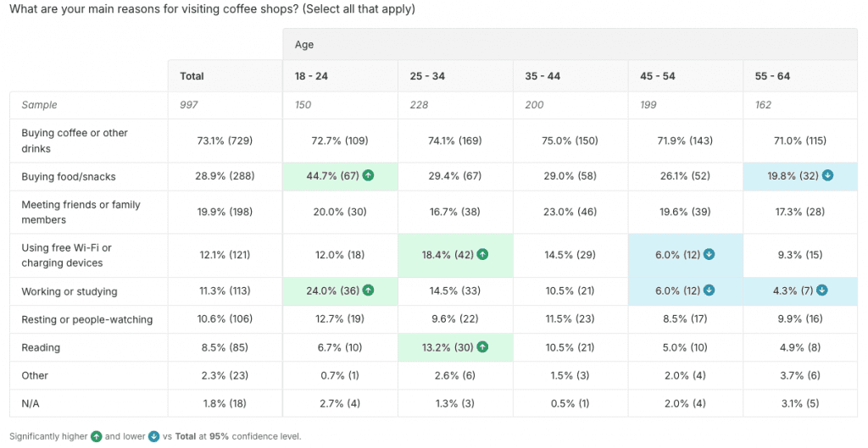Select the 55 - 64 age column header
The height and width of the screenshot is (448, 868).
coord(772,76)
